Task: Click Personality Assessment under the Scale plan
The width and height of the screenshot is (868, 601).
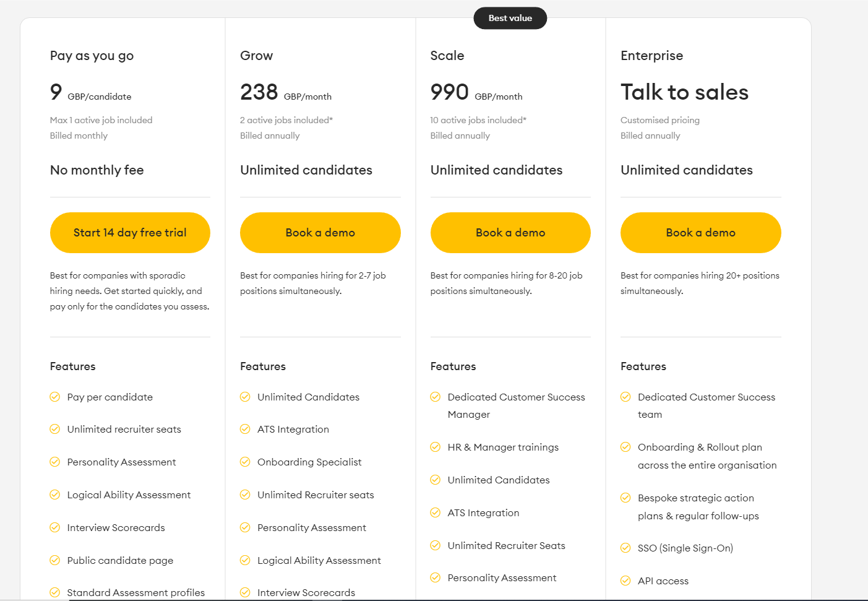Action: point(501,577)
